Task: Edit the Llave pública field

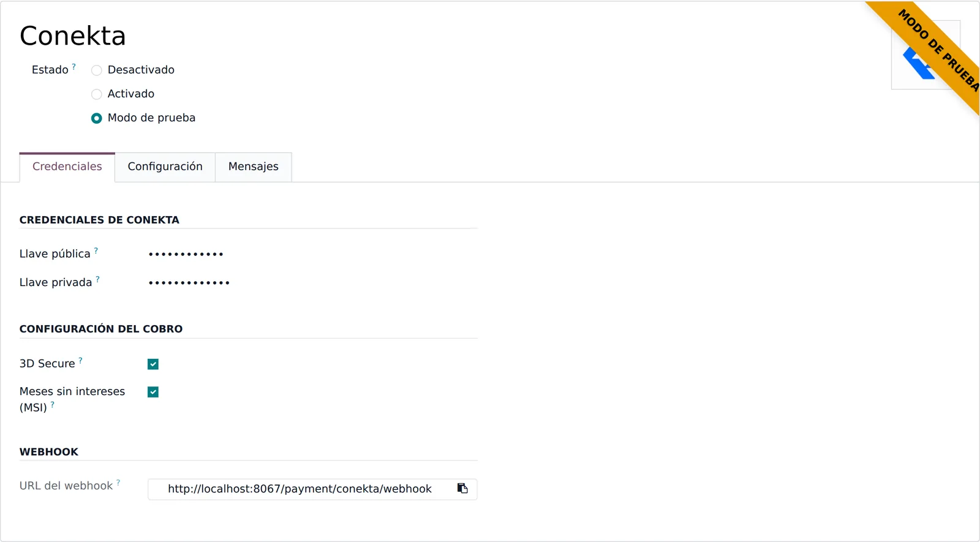Action: [x=312, y=254]
